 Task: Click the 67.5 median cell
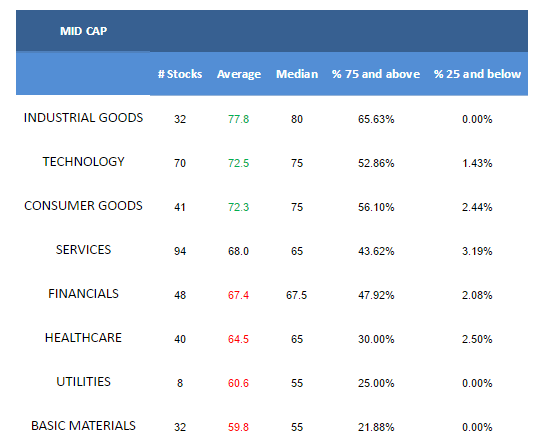pyautogui.click(x=297, y=295)
